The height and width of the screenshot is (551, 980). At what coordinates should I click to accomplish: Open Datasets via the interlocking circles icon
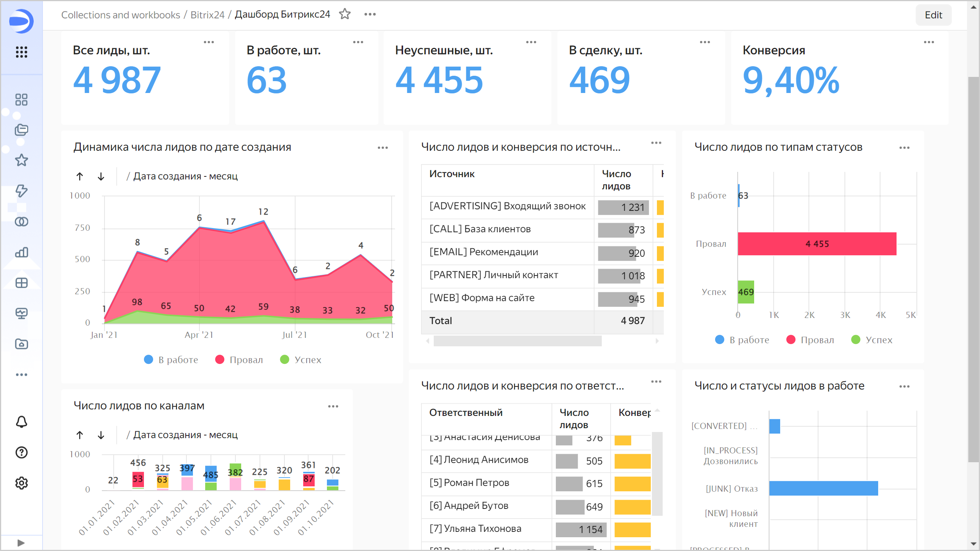tap(21, 222)
